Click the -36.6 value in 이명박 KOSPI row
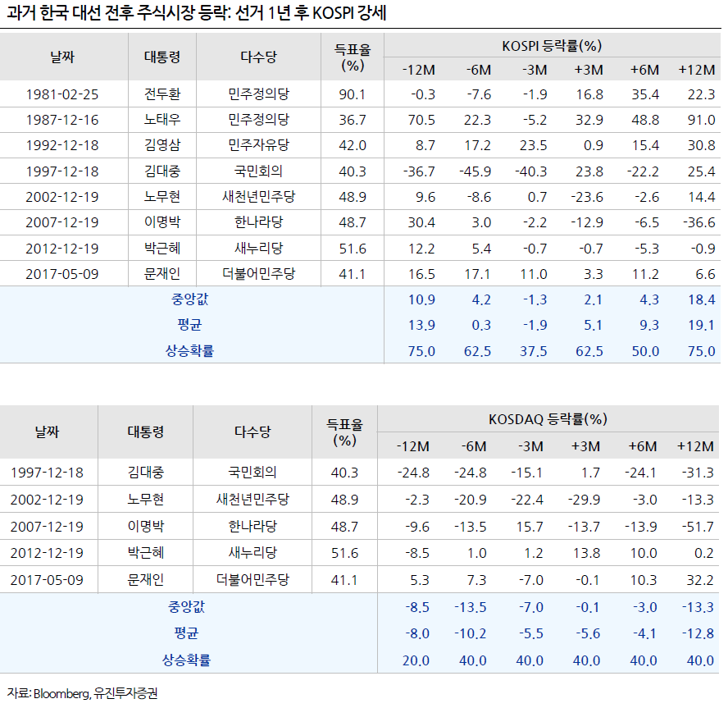Image resolution: width=728 pixels, height=708 pixels. pyautogui.click(x=698, y=222)
